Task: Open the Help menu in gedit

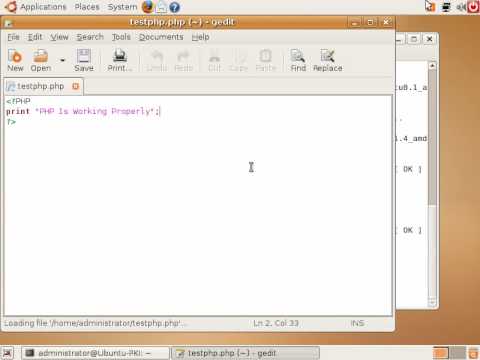Action: point(200,37)
